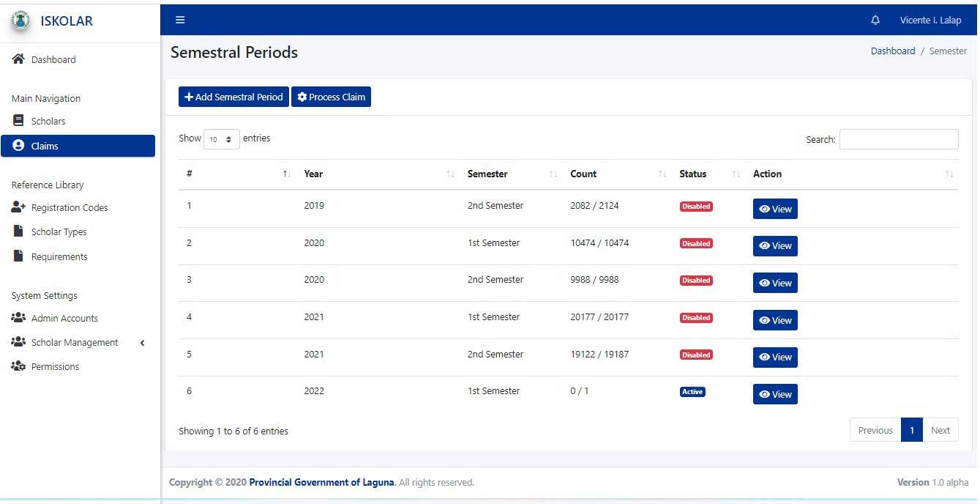Open the Show entries dropdown
This screenshot has height=504, width=980.
click(221, 139)
